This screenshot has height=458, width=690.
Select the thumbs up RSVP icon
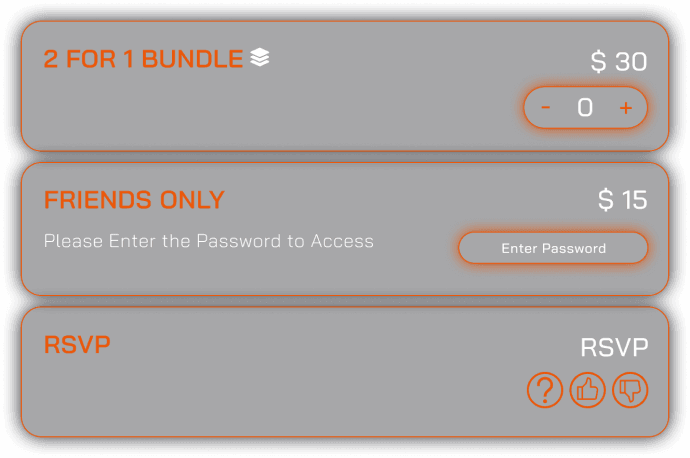coord(587,390)
